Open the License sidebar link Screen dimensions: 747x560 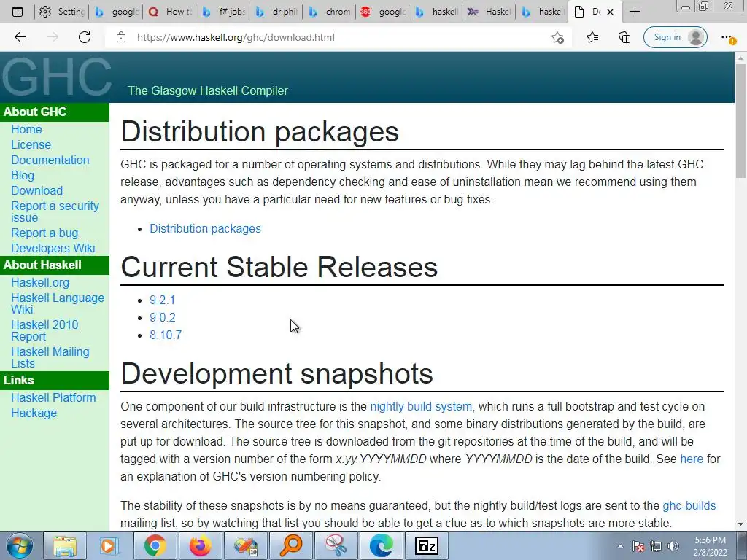tap(31, 145)
